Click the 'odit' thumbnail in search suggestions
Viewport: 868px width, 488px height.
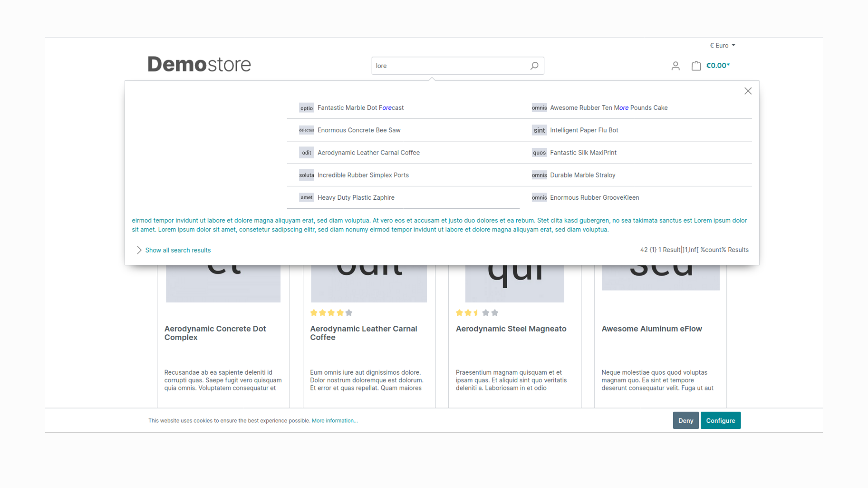pos(307,153)
